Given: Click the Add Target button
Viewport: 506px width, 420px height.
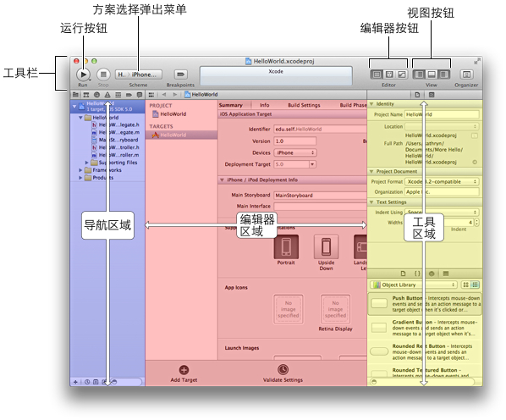Looking at the screenshot, I should click(184, 373).
